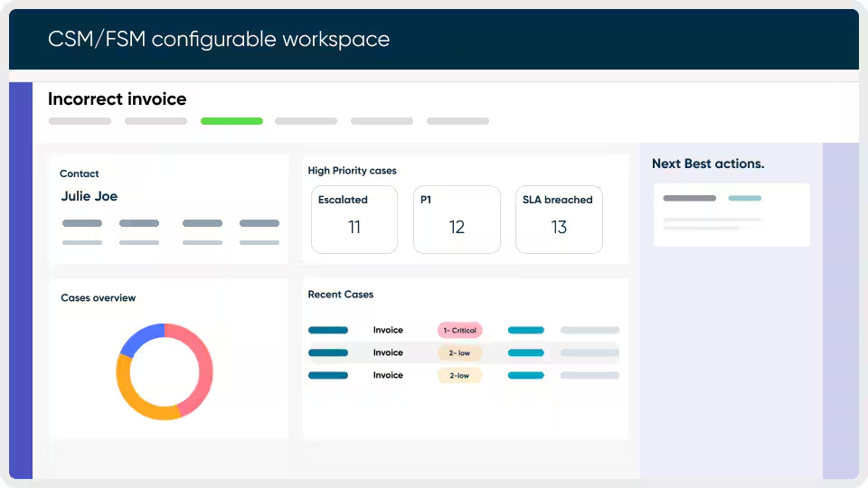Select the highlighted second Invoice case row

[388, 353]
